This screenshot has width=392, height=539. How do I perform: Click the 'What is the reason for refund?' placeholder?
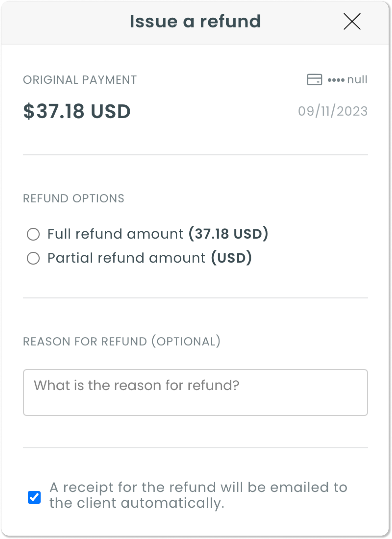coord(136,385)
